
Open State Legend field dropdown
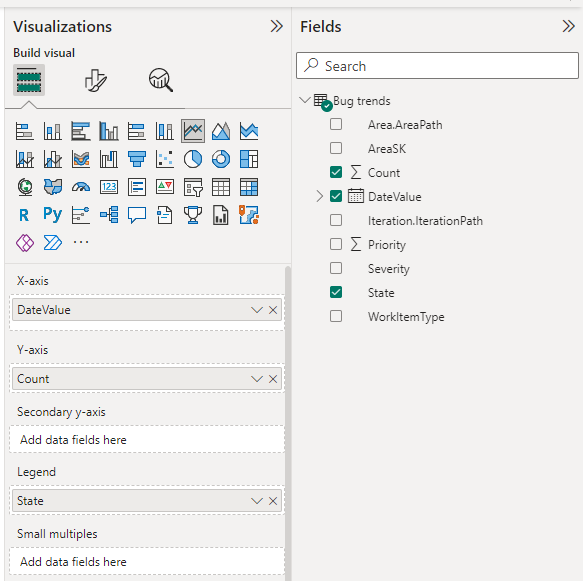point(257,501)
